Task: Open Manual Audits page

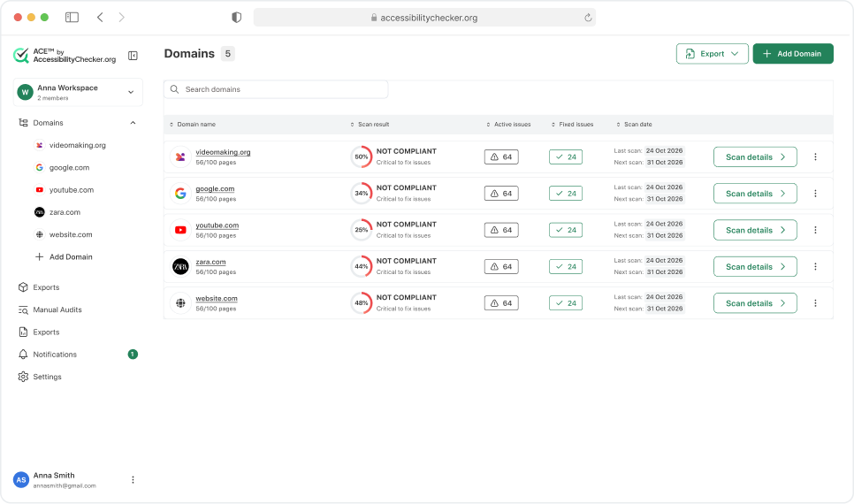Action: tap(50, 309)
